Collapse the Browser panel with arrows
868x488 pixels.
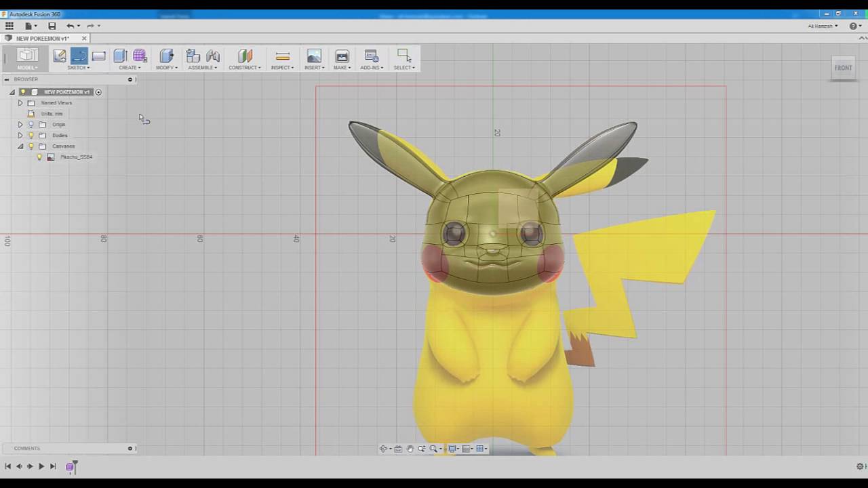pyautogui.click(x=7, y=79)
